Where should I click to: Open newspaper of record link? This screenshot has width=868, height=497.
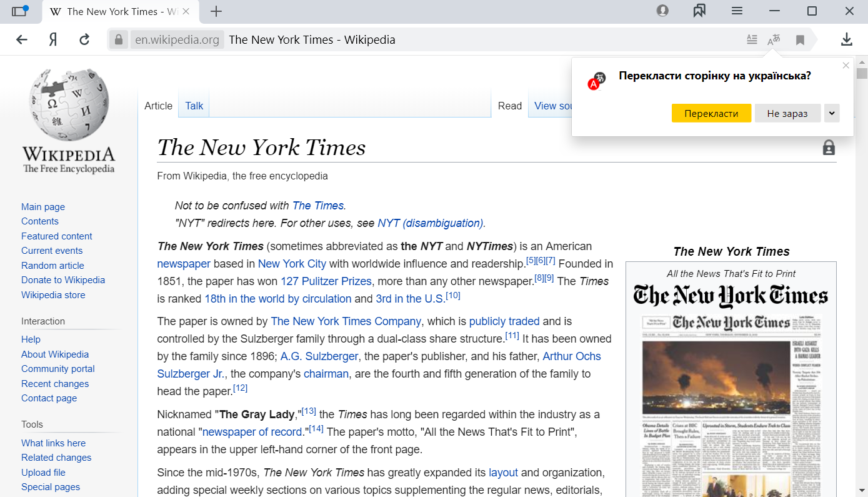point(252,432)
